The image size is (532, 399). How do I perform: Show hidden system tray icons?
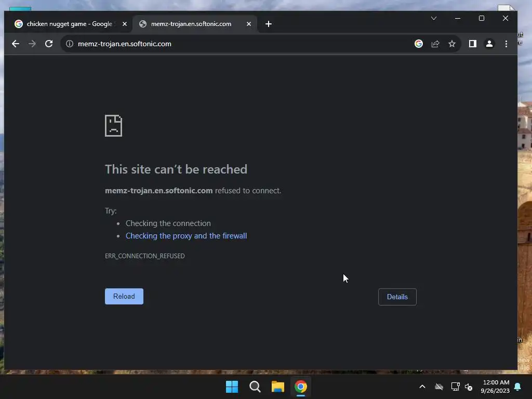(422, 387)
